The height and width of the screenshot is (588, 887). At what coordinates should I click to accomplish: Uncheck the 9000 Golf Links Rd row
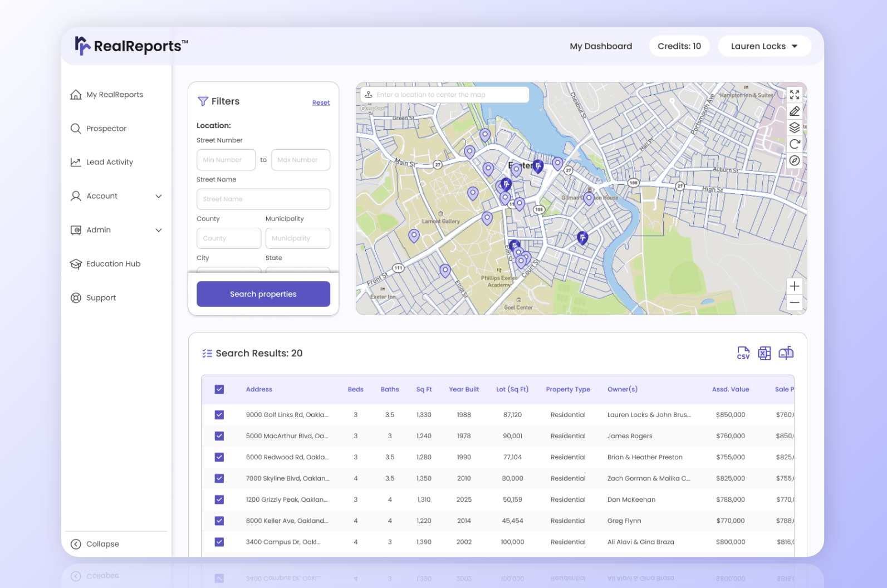point(219,415)
